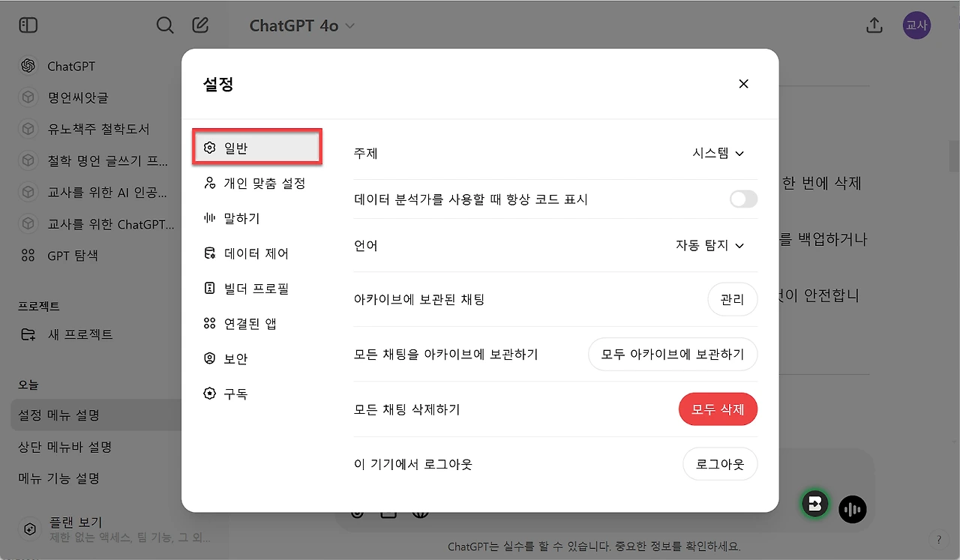
Task: Click the 설정 dialog title
Action: [218, 84]
